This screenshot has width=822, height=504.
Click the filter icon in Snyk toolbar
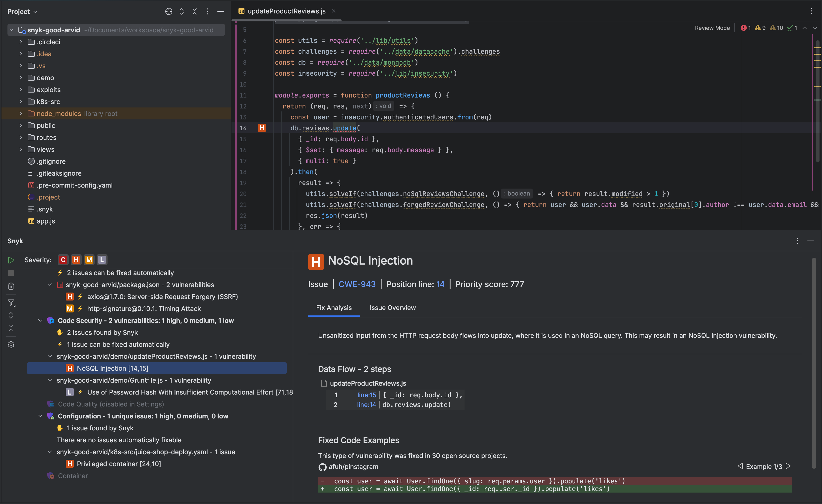[x=11, y=302]
